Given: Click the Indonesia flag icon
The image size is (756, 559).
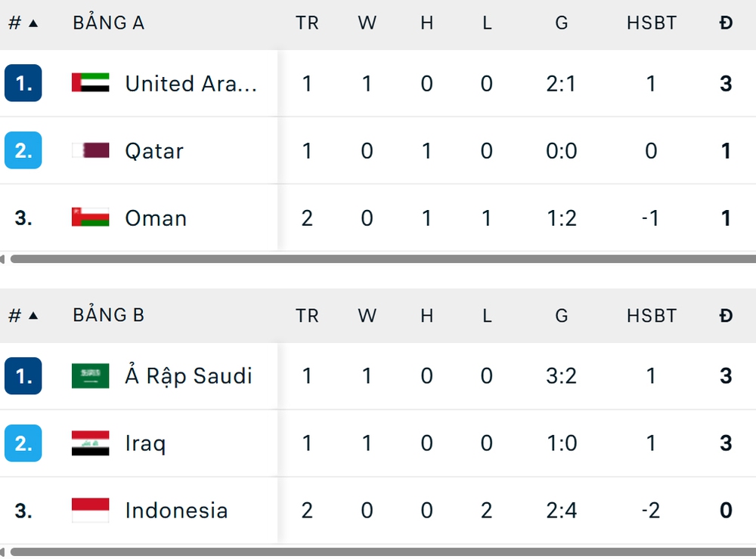Looking at the screenshot, I should [x=91, y=510].
